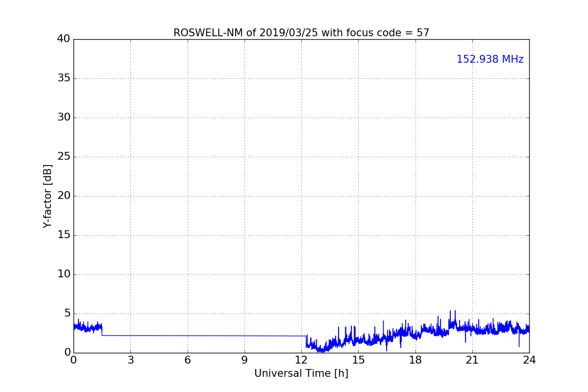Click the 9 tick label on time axis

click(245, 360)
